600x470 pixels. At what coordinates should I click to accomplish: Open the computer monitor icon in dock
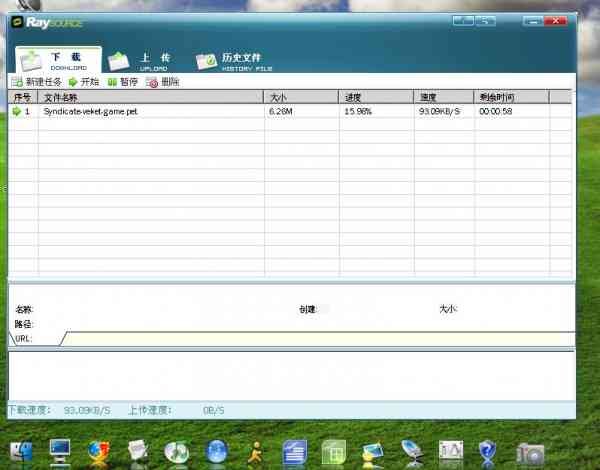(x=60, y=452)
